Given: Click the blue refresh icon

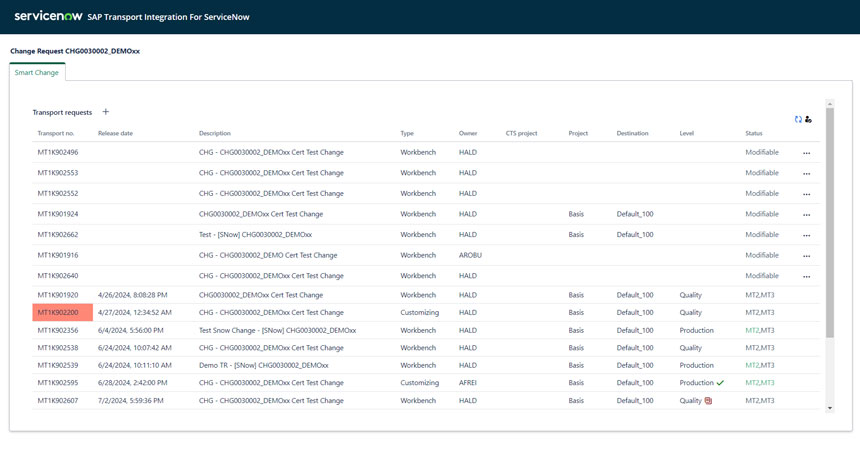Looking at the screenshot, I should pyautogui.click(x=799, y=119).
